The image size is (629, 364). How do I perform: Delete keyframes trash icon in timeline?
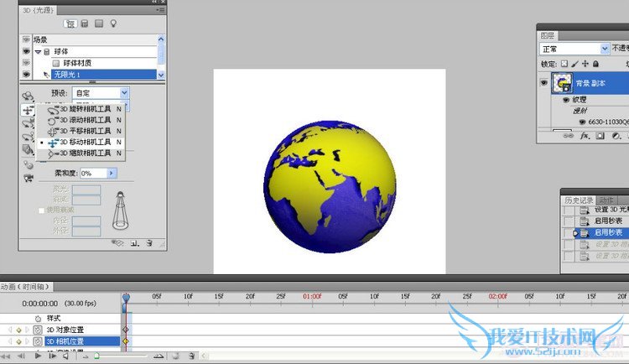tap(192, 356)
